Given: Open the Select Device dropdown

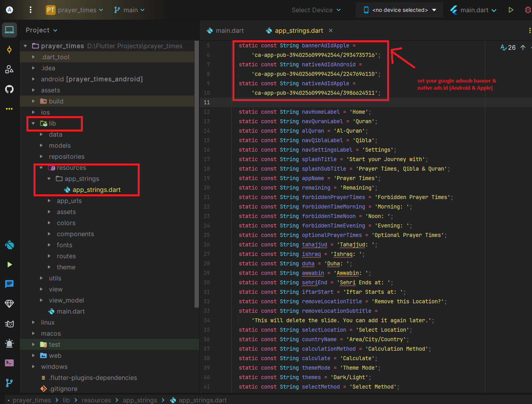Looking at the screenshot, I should 316,10.
